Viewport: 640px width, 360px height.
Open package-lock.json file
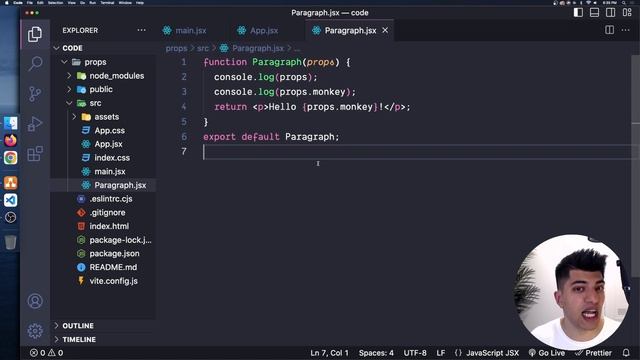[120, 240]
